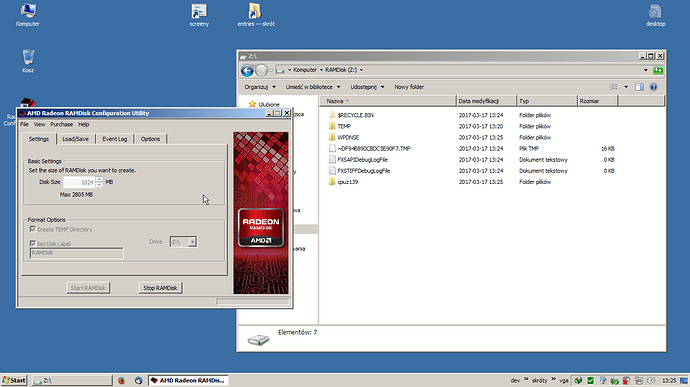690x387 pixels.
Task: Click the Stop RAMDisk button
Action: coord(160,288)
